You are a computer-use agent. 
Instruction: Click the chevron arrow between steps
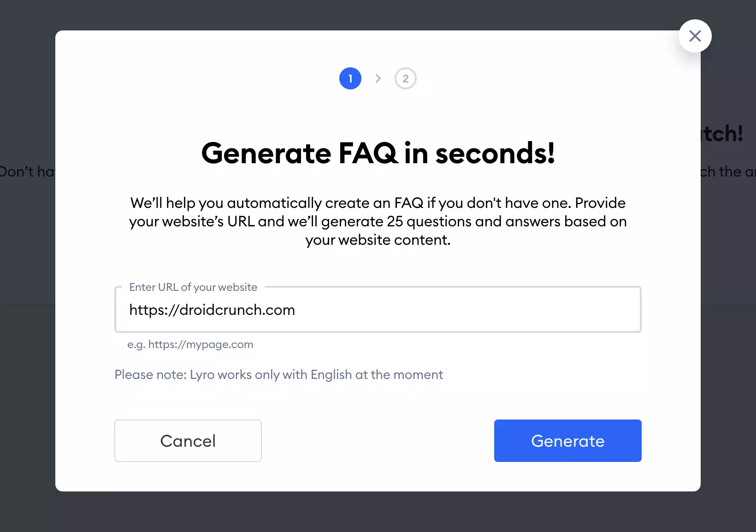pyautogui.click(x=378, y=78)
